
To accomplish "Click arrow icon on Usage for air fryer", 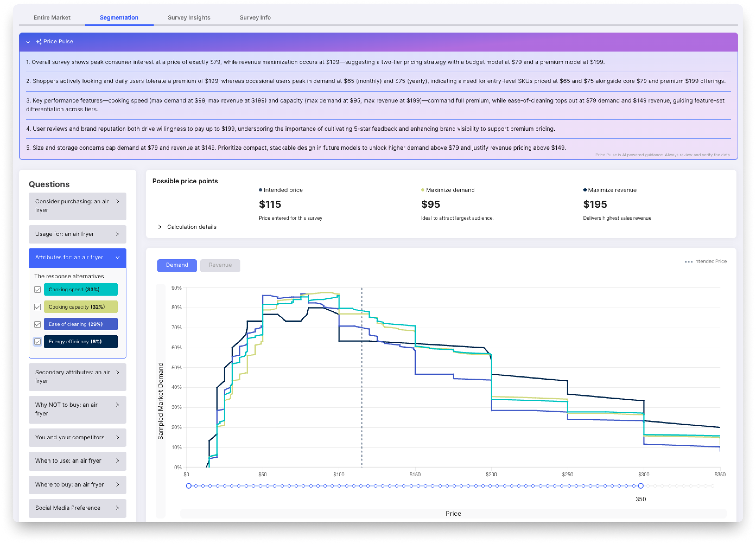I will [x=117, y=234].
